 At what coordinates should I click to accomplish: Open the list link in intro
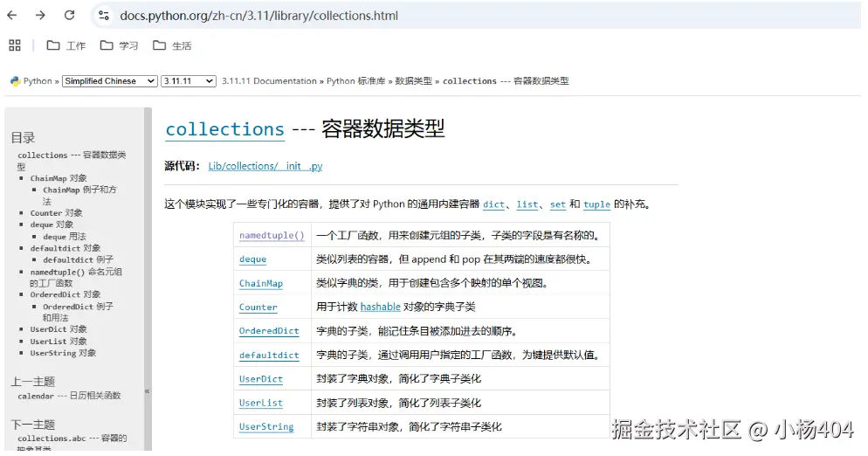[x=527, y=204]
